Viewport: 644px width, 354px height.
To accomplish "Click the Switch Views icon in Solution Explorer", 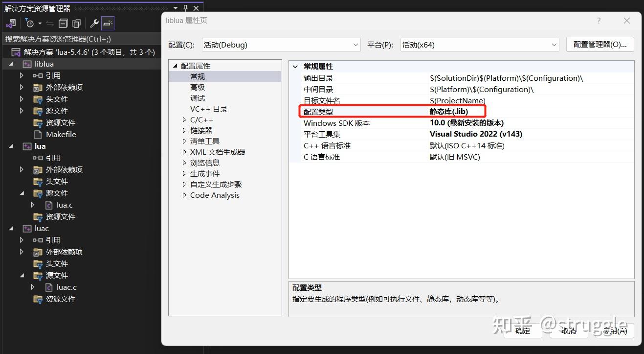I will pos(11,23).
